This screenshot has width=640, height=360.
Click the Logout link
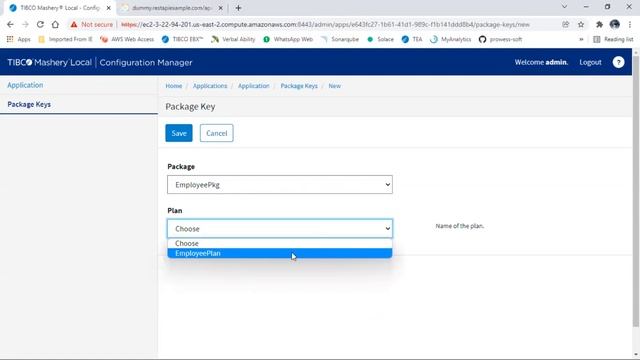590,62
